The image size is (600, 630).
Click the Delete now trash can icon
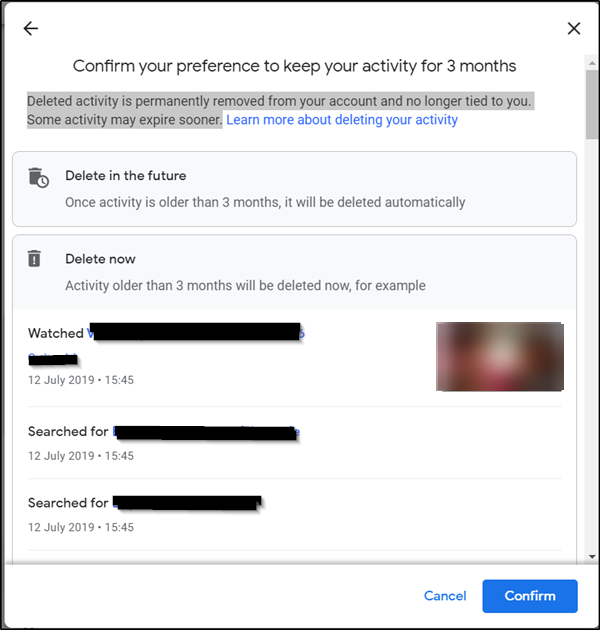point(35,259)
